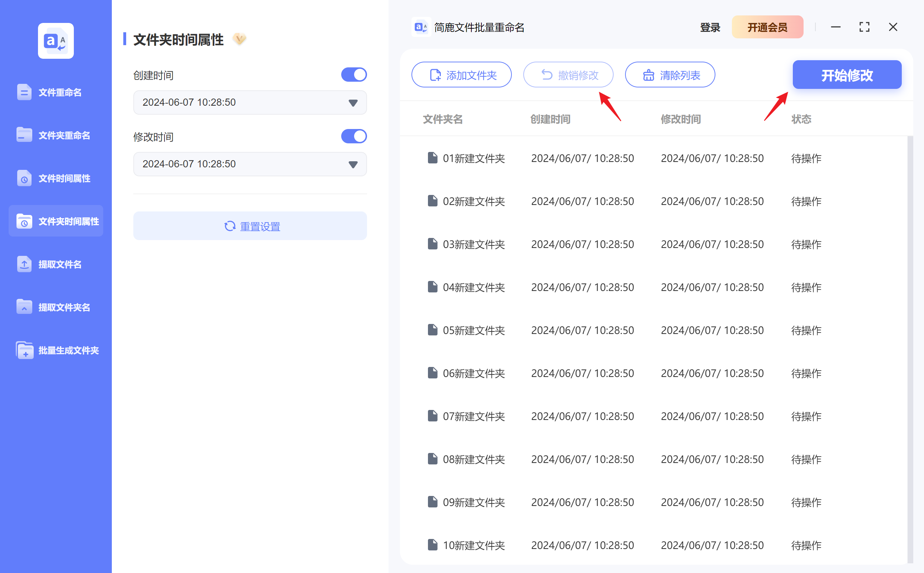Turn off the 修改时间 toggle switch
The image size is (924, 573).
tap(354, 136)
